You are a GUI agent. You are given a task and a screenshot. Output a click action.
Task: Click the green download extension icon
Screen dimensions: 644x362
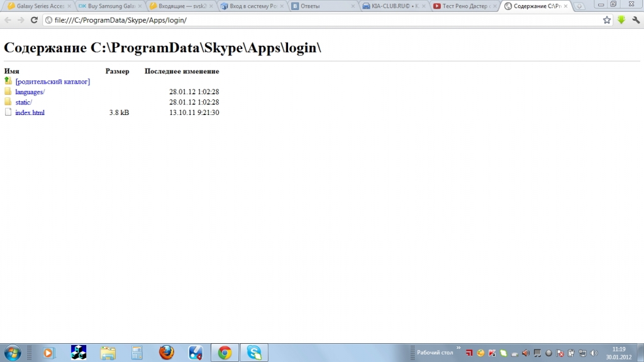(621, 20)
